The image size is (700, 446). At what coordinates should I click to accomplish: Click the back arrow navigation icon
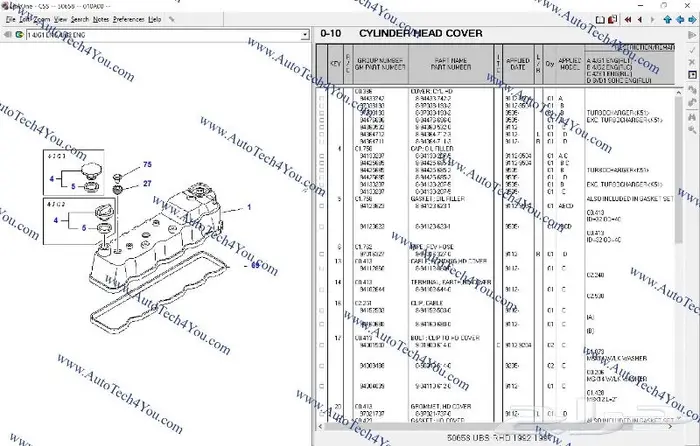click(x=6, y=35)
